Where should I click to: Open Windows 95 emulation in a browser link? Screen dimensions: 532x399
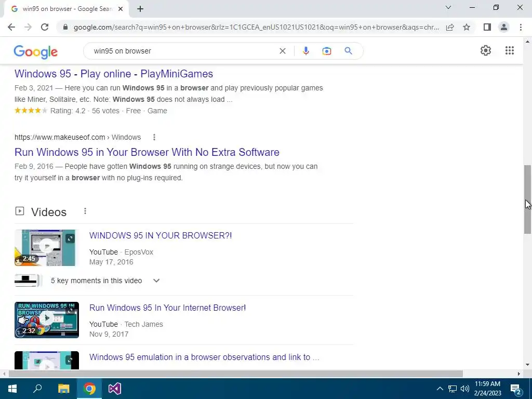point(204,357)
